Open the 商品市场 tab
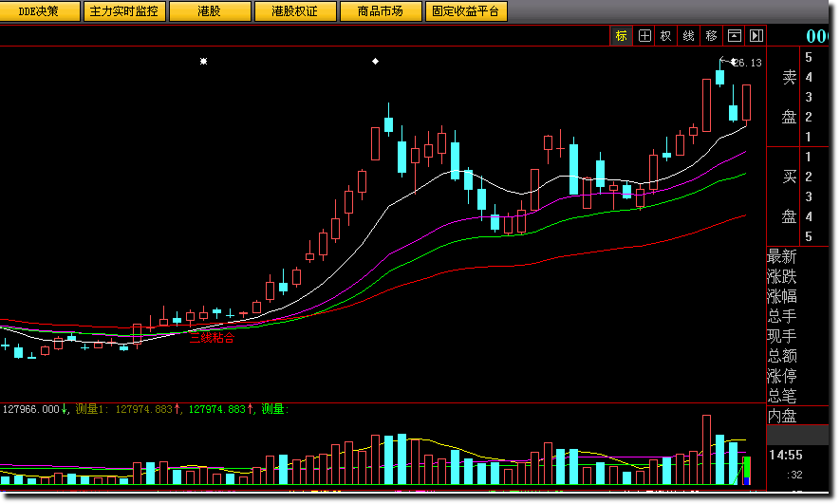 point(381,11)
